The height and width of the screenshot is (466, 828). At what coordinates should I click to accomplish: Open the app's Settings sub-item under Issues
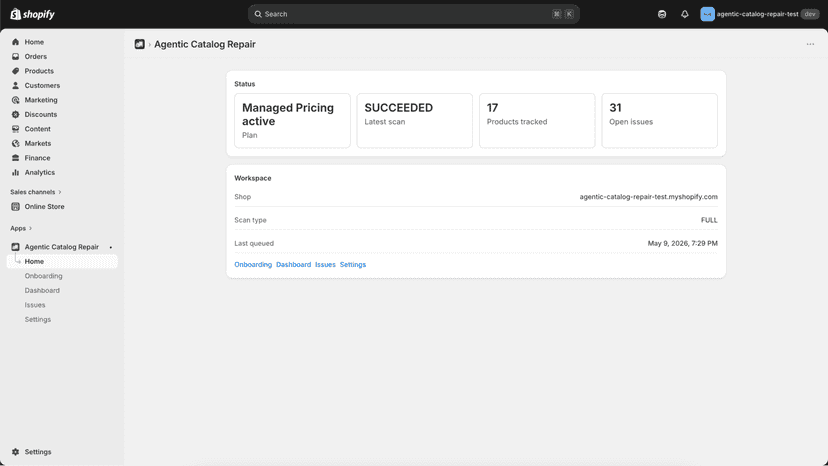tap(38, 320)
